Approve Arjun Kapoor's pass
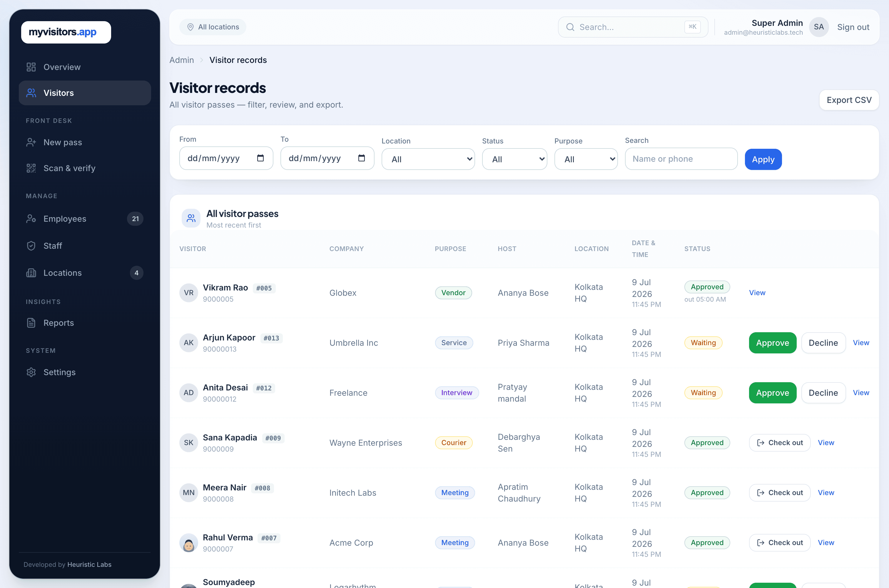The image size is (889, 588). 772,343
